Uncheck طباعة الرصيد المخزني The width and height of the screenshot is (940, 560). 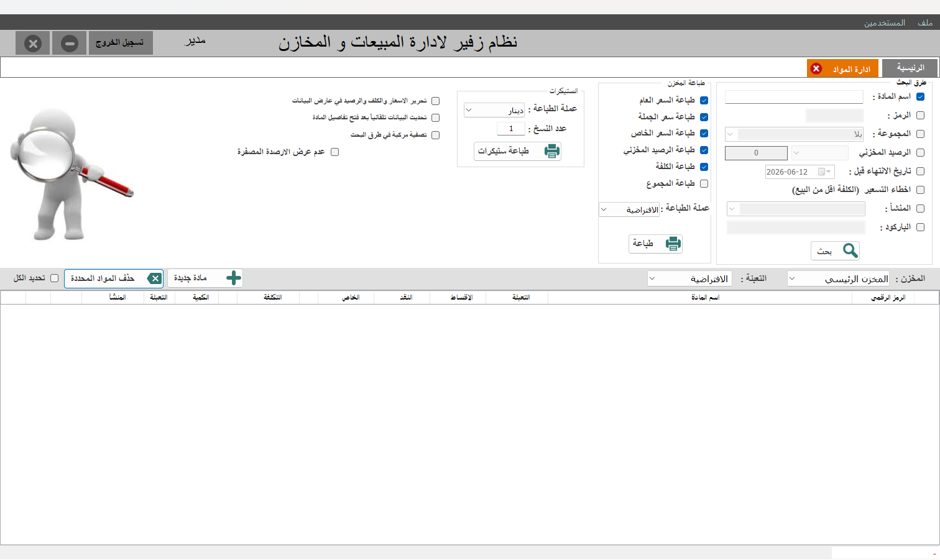pos(704,150)
